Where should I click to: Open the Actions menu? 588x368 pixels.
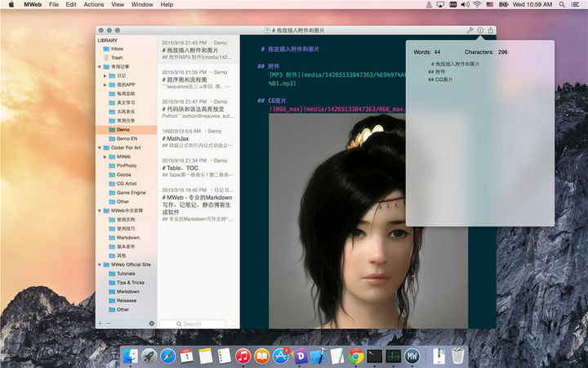(94, 5)
